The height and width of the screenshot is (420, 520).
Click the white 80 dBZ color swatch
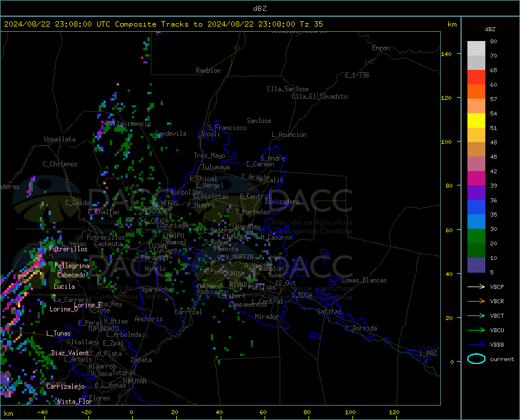click(476, 49)
